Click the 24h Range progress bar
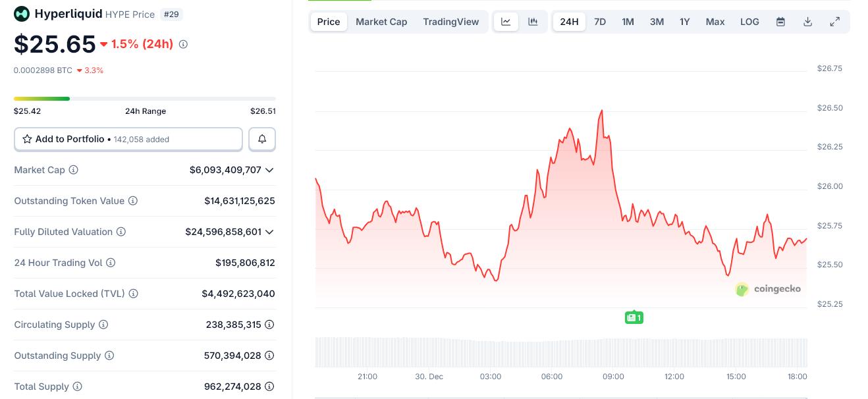The image size is (868, 399). [145, 99]
